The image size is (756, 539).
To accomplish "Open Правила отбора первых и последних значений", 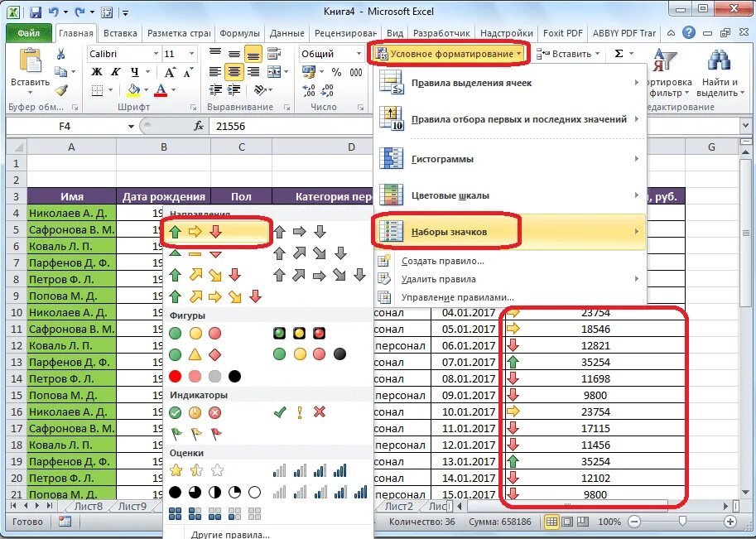I will coord(509,119).
